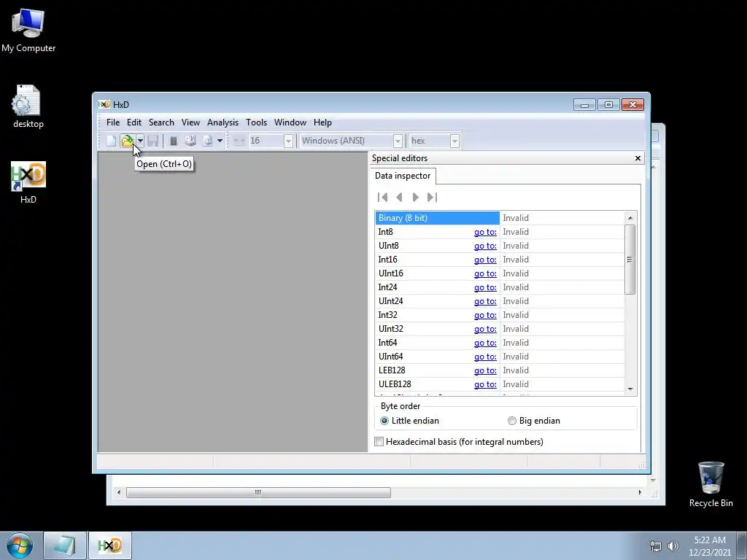Expand the Open recent files arrow
The image size is (747, 560).
pyautogui.click(x=140, y=141)
